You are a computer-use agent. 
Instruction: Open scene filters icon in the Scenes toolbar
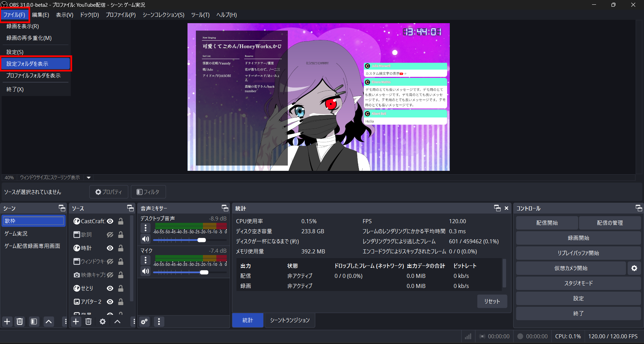tap(34, 322)
